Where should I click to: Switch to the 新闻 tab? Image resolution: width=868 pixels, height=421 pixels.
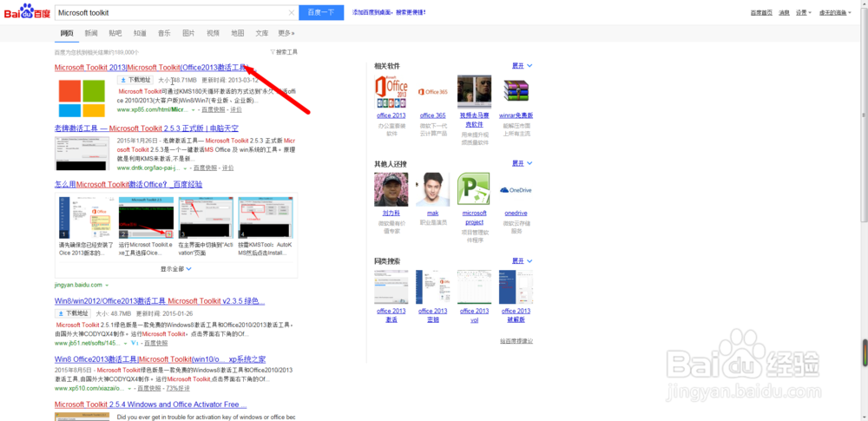(91, 33)
